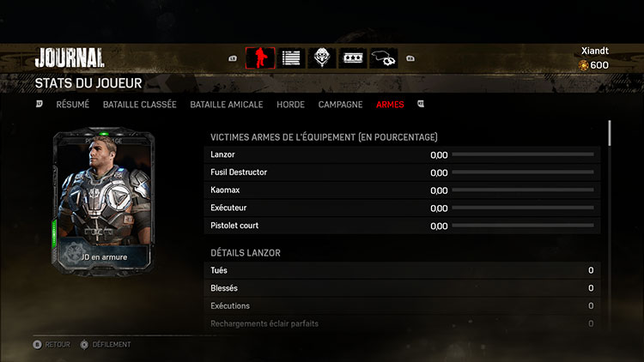Open the HORDE stats tab

point(290,105)
